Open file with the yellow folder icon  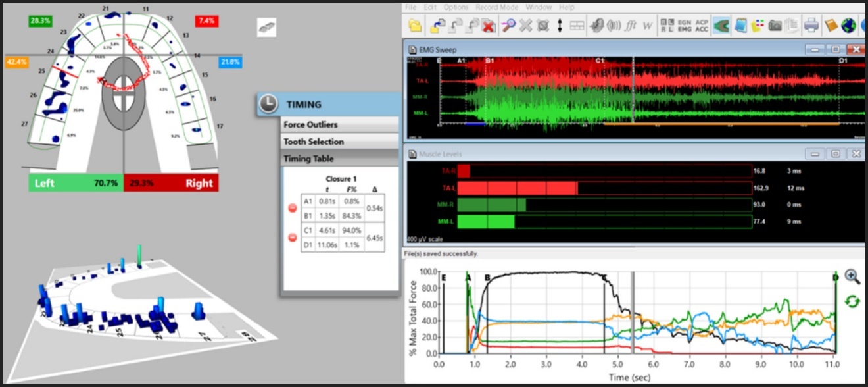(415, 26)
